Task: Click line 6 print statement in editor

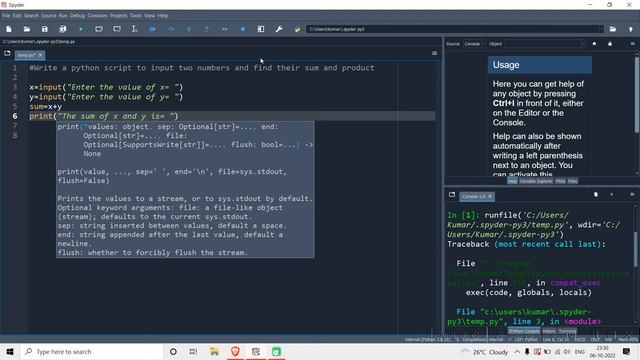Action: [104, 116]
